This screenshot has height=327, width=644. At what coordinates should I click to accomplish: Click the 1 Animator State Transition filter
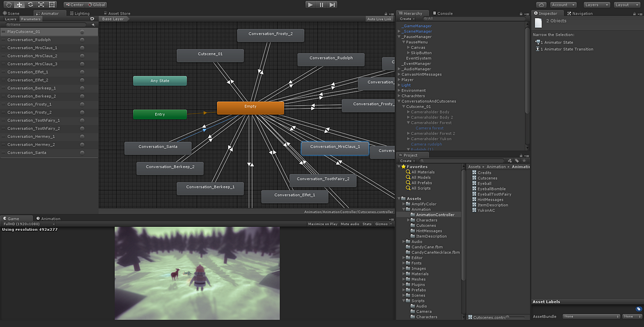pos(564,49)
